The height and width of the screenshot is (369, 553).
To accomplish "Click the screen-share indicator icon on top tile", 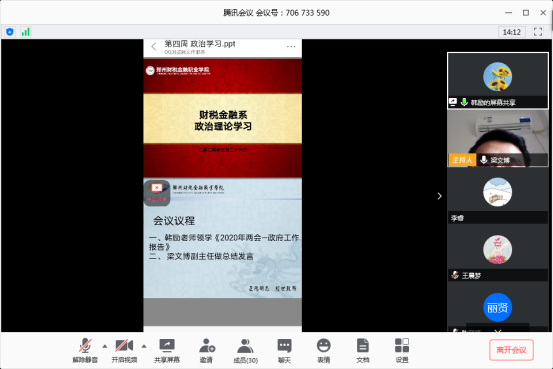I will point(453,102).
